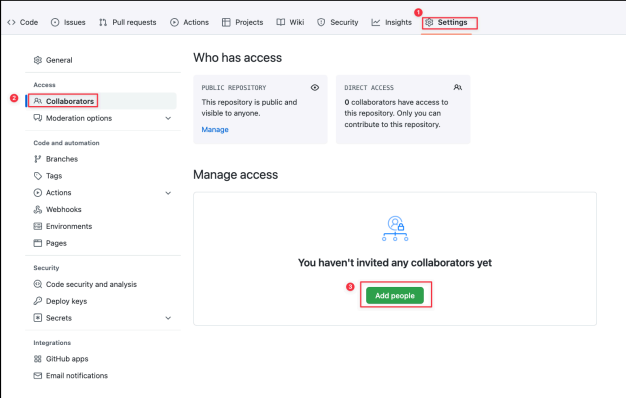Image resolution: width=626 pixels, height=398 pixels.
Task: Click the GitHub apps grid icon
Action: [38, 359]
